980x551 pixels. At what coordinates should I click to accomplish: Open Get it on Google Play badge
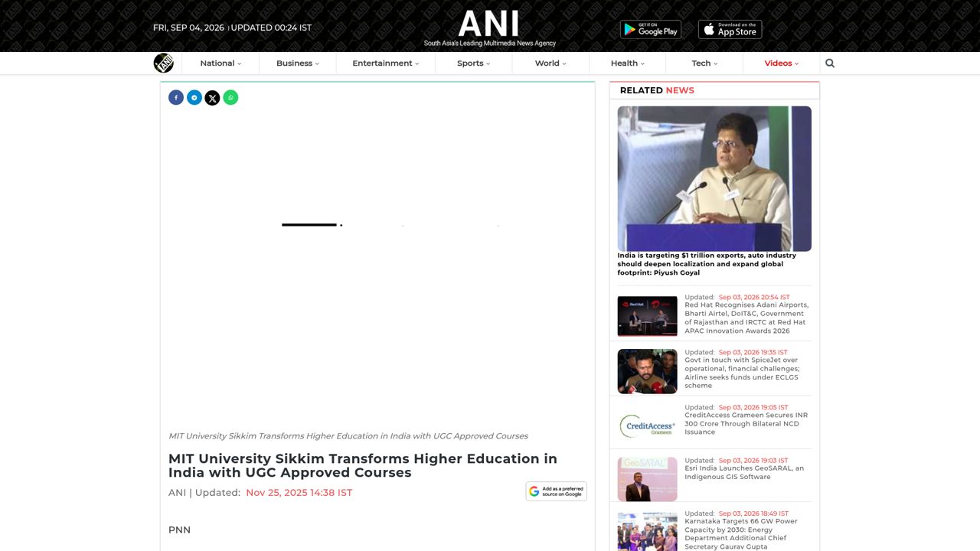click(651, 29)
